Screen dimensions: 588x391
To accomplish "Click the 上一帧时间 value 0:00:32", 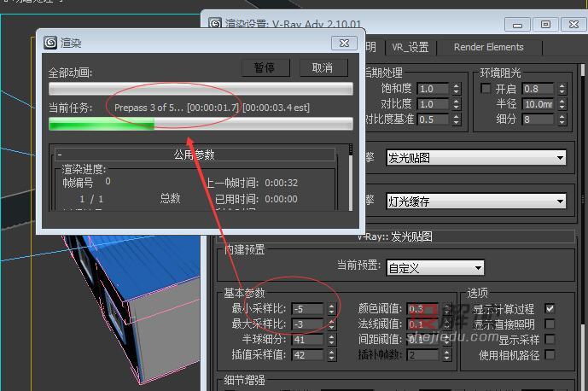I will coord(282,183).
